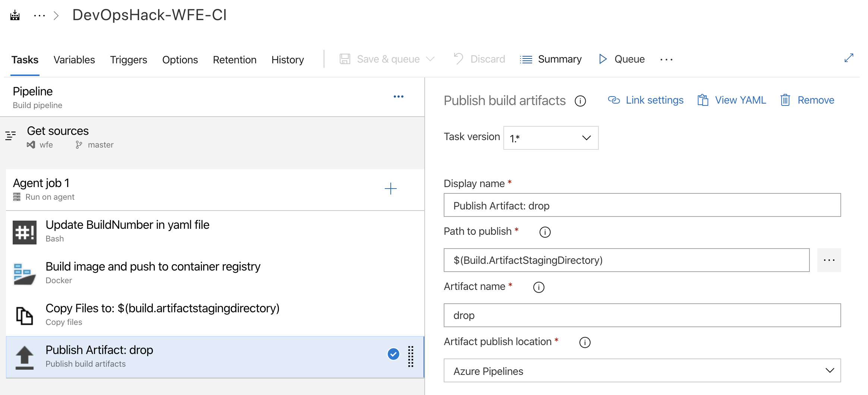Select Update BuildNumber in yaml file task
Viewport: 868px width, 395px height.
215,232
